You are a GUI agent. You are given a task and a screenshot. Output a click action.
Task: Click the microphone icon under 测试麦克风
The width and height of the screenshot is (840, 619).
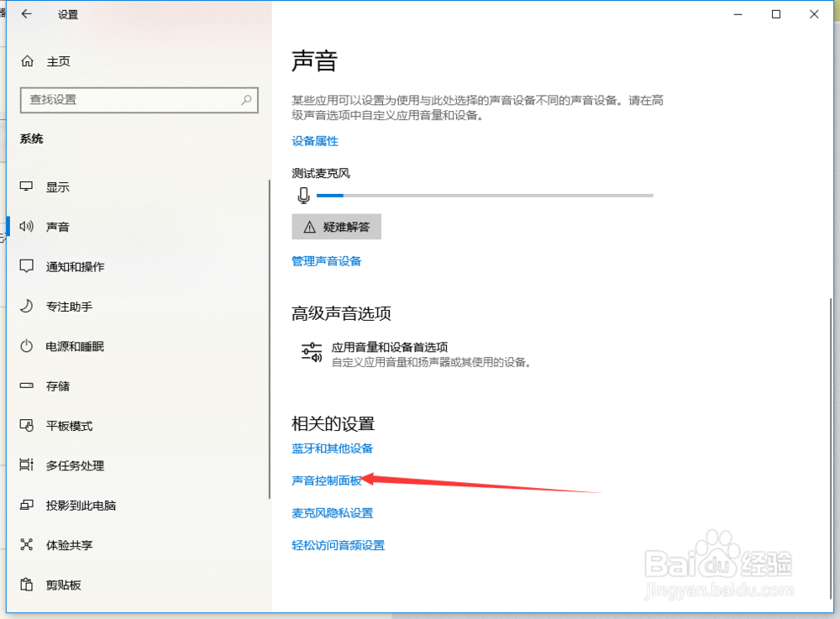pos(304,196)
